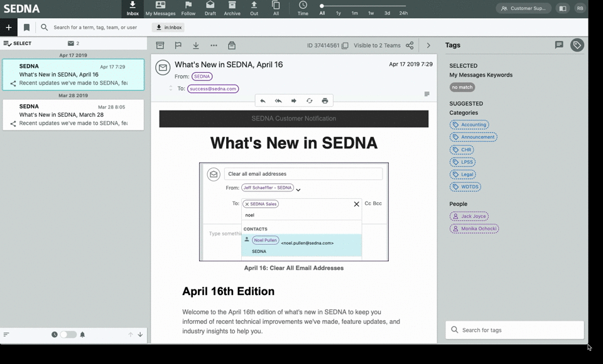Viewport: 603px width, 364px height.
Task: Click the download icon above the message
Action: pyautogui.click(x=195, y=45)
